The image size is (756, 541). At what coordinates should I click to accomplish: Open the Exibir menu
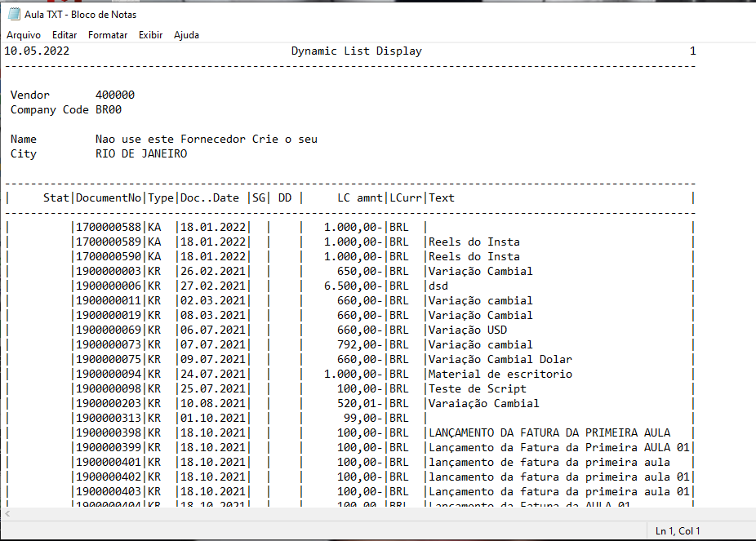pyautogui.click(x=151, y=35)
